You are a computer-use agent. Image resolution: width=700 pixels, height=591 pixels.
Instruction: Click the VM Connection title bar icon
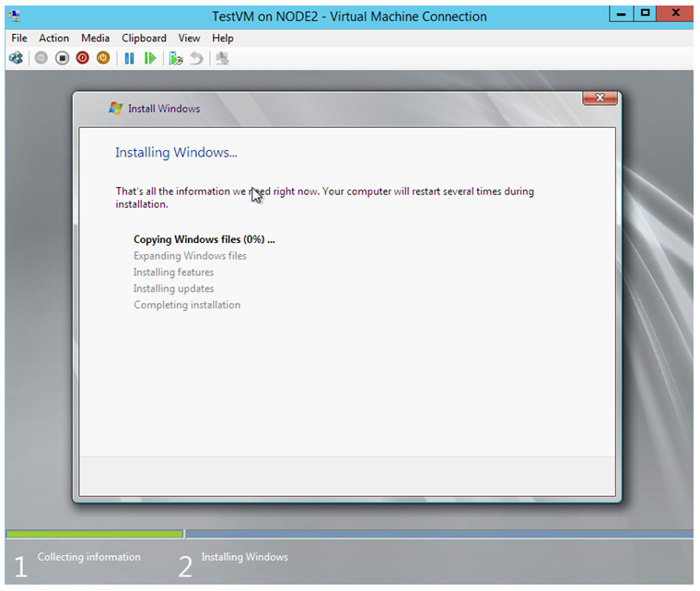tap(15, 17)
